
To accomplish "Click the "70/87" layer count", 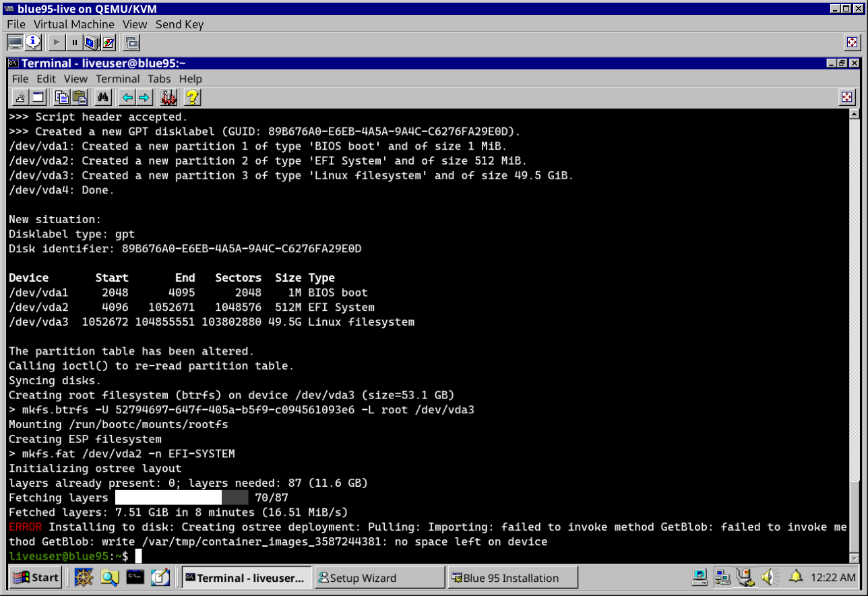I will click(272, 498).
